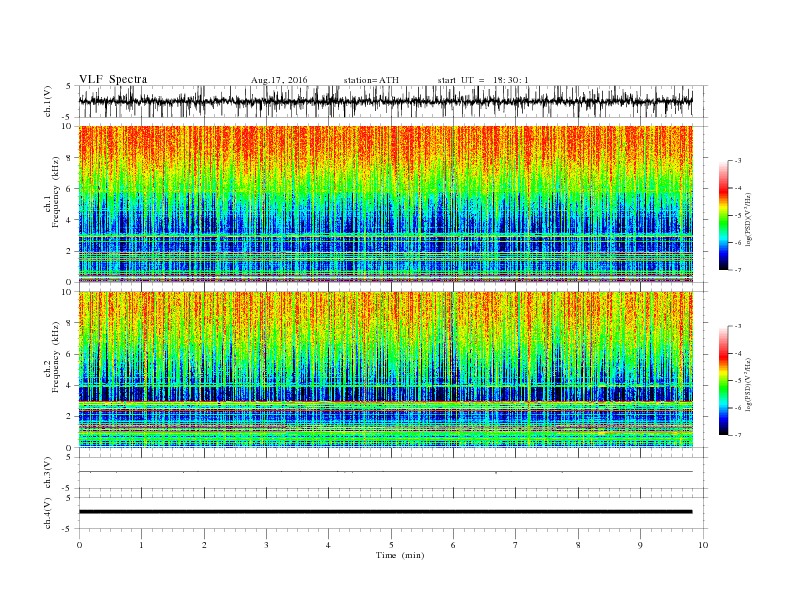Select the "start UT = 18:30:1" text
792x612 pixels.
tap(483, 80)
